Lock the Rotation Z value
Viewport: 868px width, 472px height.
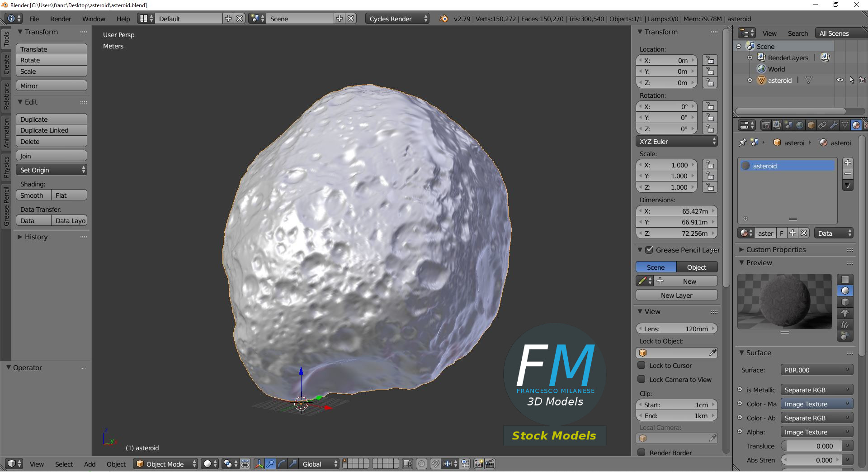coord(710,129)
